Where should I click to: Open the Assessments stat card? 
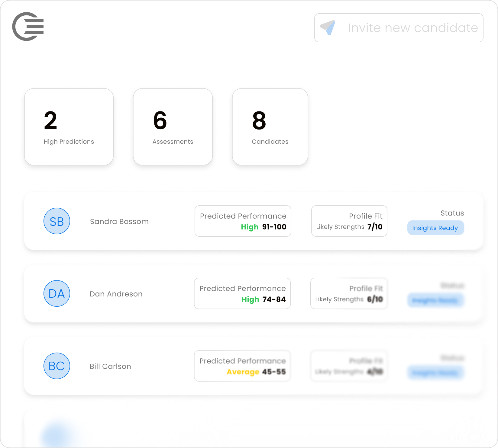[173, 127]
